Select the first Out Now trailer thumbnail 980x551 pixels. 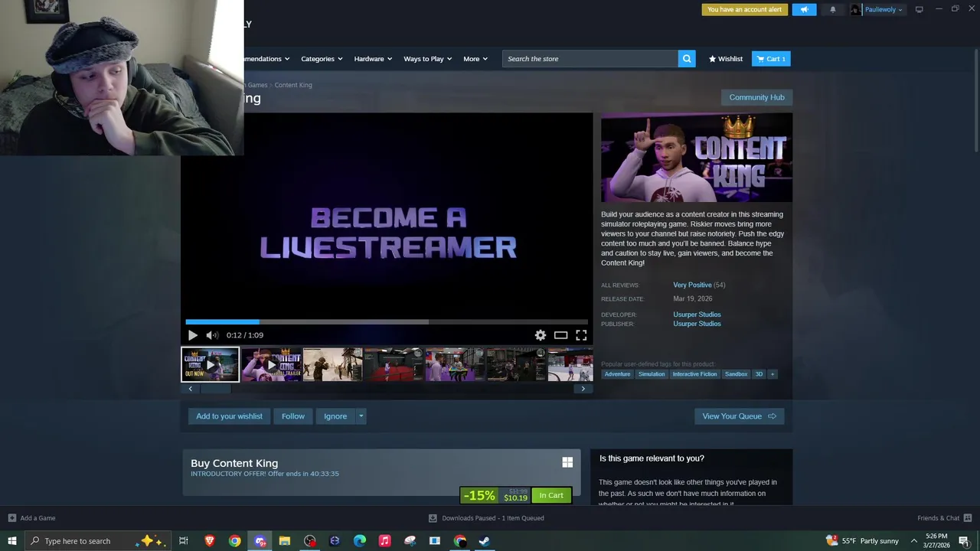210,364
